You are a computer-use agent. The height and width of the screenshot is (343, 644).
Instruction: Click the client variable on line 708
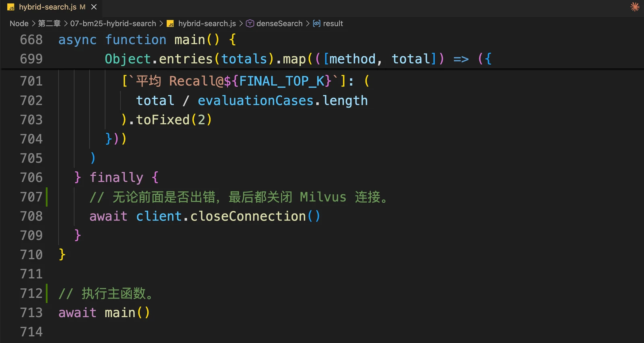pyautogui.click(x=159, y=216)
